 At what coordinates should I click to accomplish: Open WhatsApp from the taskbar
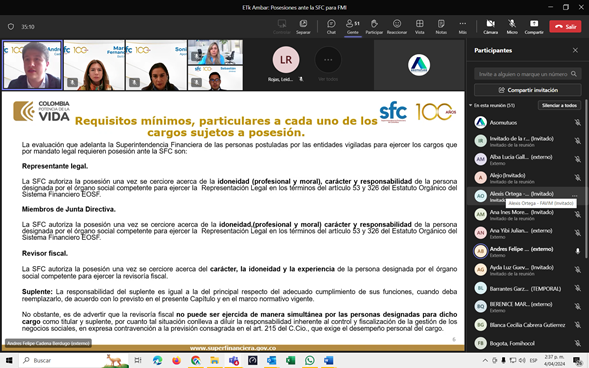[x=310, y=360]
